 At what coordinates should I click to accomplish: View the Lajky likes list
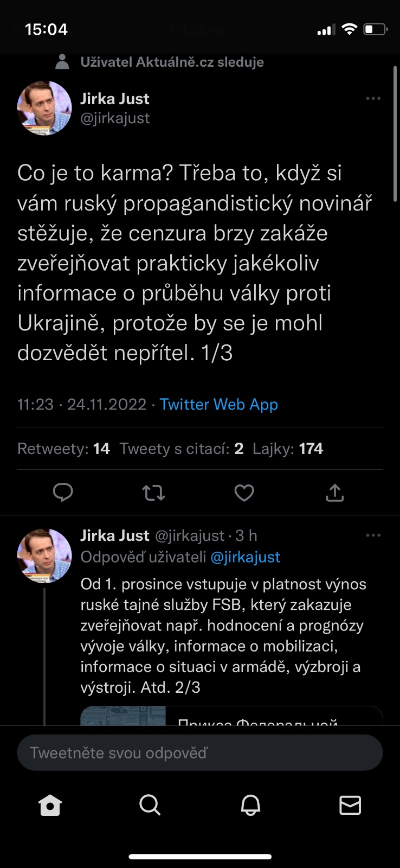pos(288,449)
